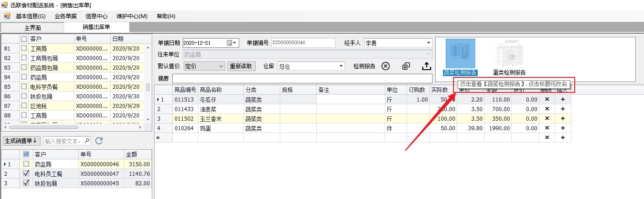The height and width of the screenshot is (199, 644).
Task: Uncheck the 电科员工餐 sales order checkbox
Action: 26,173
